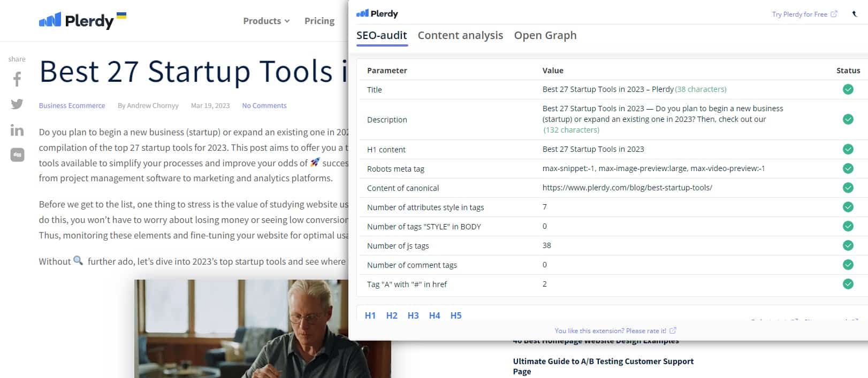Click Number of attributes style in tags cell
868x378 pixels.
[425, 207]
